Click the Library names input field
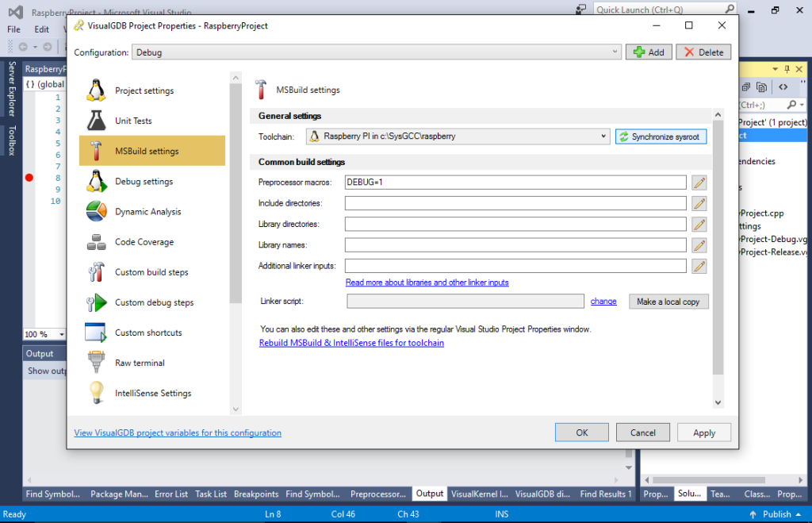Image resolution: width=812 pixels, height=523 pixels. (515, 244)
